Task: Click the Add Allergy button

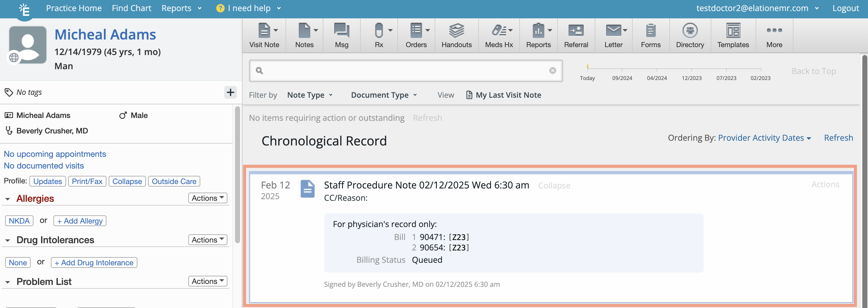Action: [x=80, y=221]
